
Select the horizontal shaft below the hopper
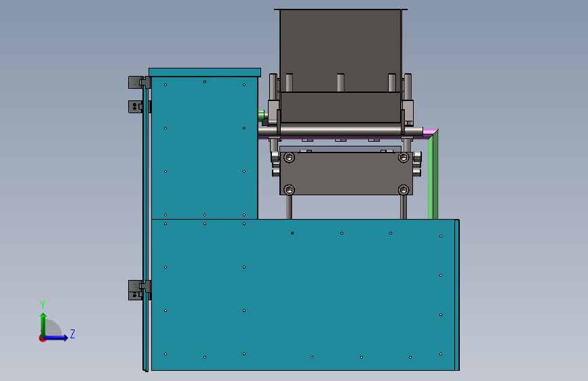pyautogui.click(x=340, y=132)
